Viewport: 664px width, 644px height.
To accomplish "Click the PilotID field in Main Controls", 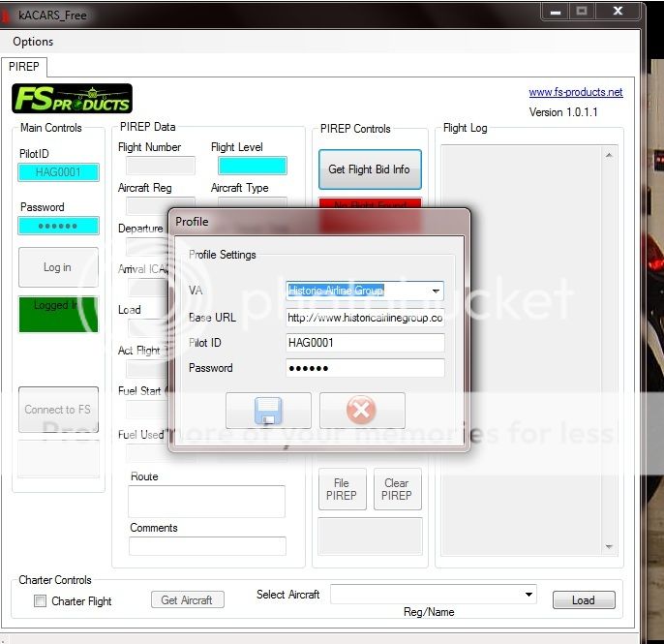I will point(58,172).
